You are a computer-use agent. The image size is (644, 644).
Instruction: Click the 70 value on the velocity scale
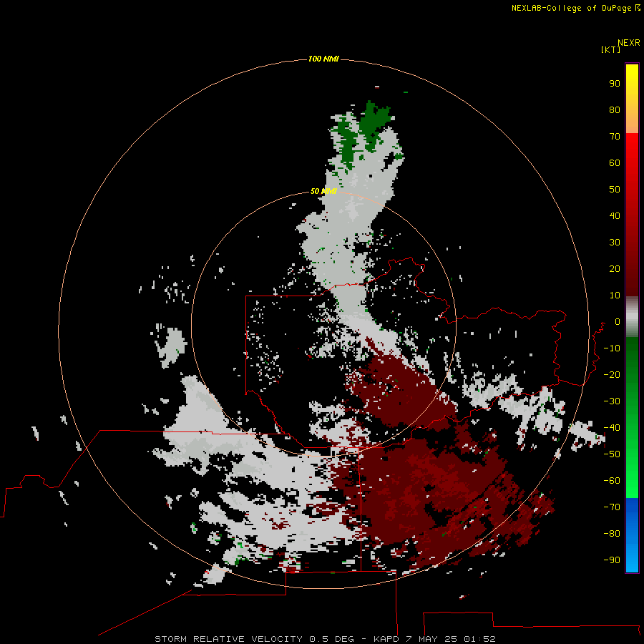point(615,137)
